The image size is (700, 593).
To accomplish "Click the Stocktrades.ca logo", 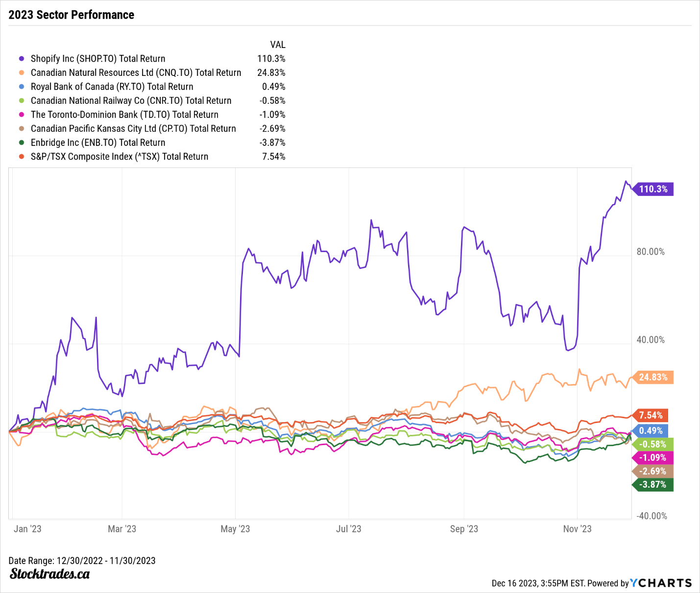I will [x=49, y=574].
